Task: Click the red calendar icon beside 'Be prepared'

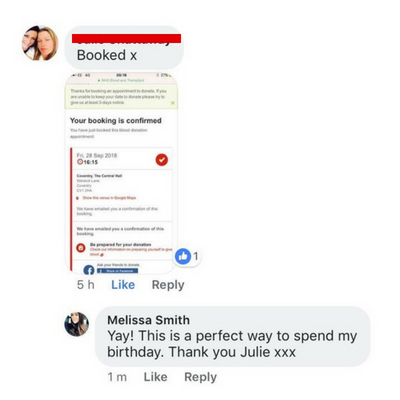Action: (81, 248)
